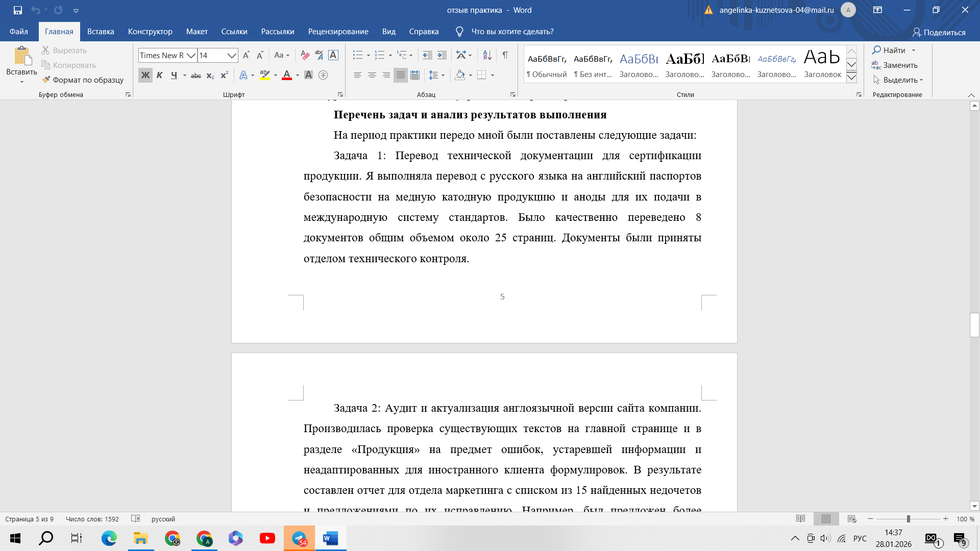Viewport: 980px width, 551px height.
Task: Click the Поделиться button
Action: coord(939,32)
